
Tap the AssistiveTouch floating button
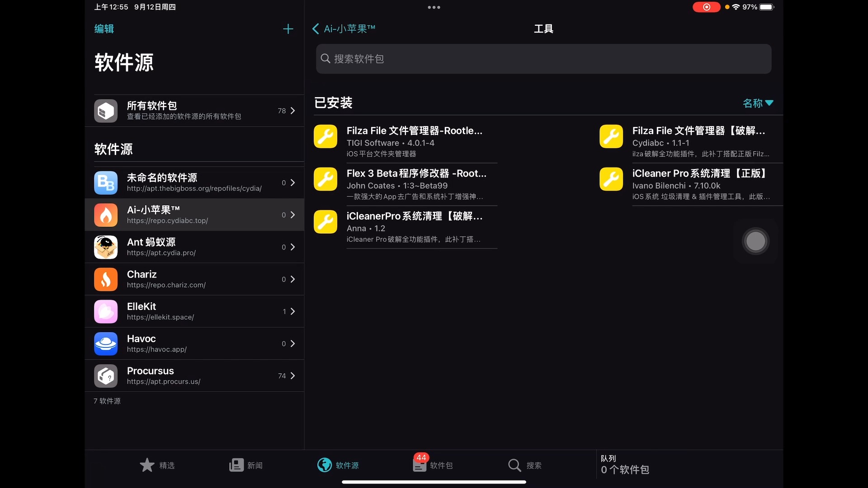pos(755,241)
